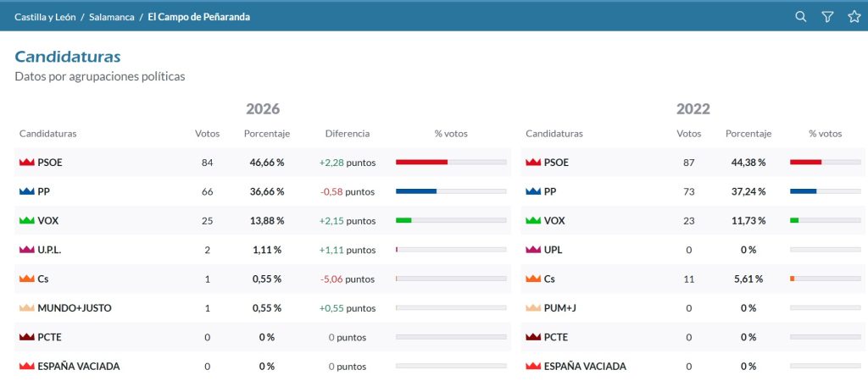
Task: Click the filter funnel icon
Action: [x=827, y=17]
